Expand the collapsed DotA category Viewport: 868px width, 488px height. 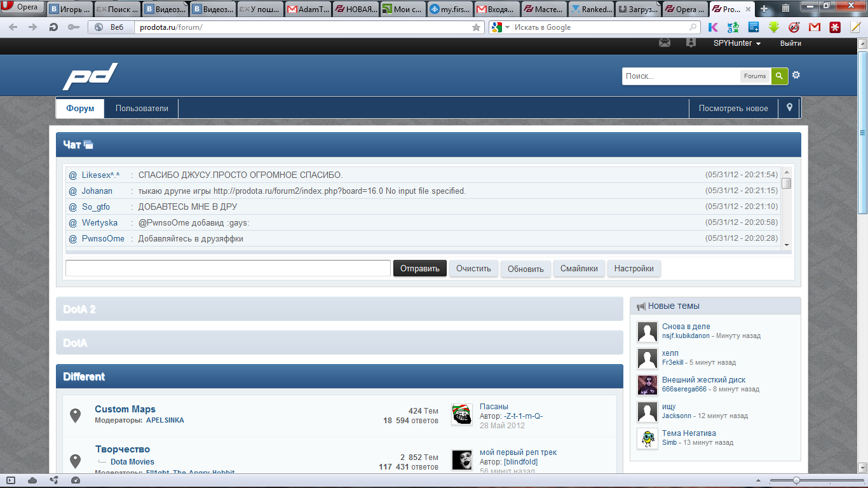tap(339, 342)
